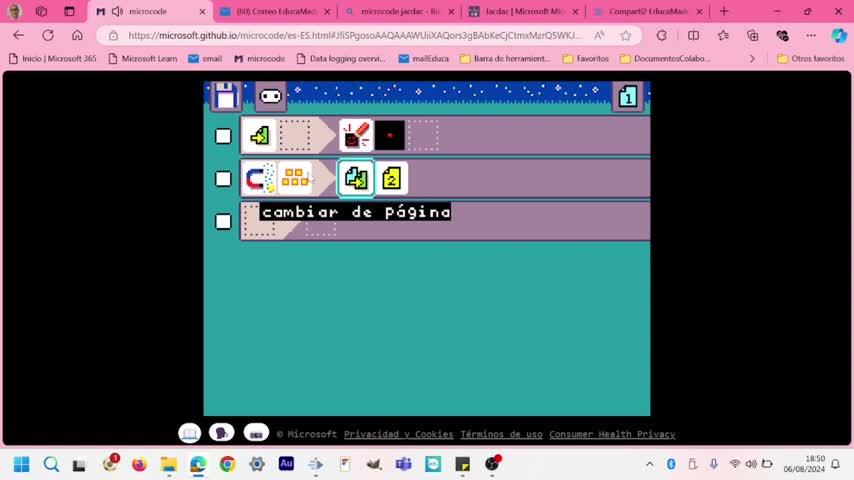The width and height of the screenshot is (854, 480).
Task: Select the orange blocks tile in rule two
Action: [x=295, y=178]
